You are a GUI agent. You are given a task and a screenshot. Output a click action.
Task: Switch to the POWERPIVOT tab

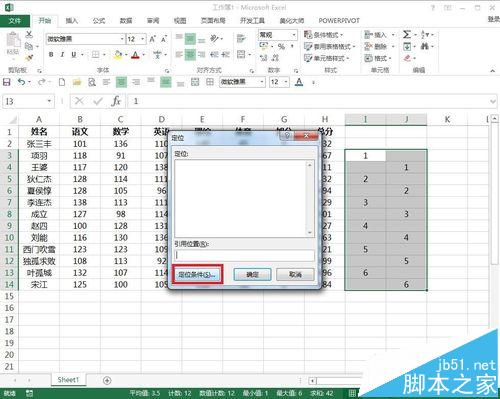point(339,21)
